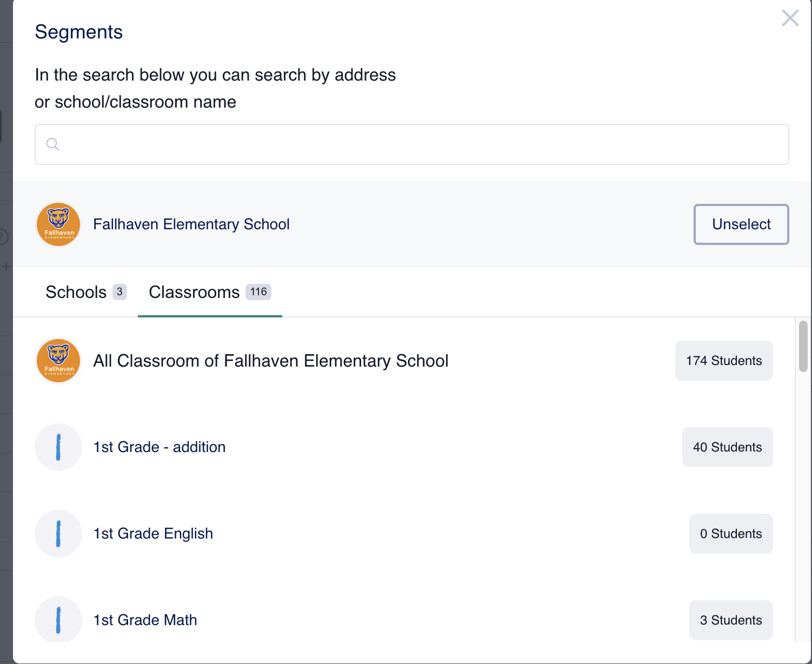This screenshot has width=812, height=664.
Task: Close the Segments dialog
Action: (x=790, y=18)
